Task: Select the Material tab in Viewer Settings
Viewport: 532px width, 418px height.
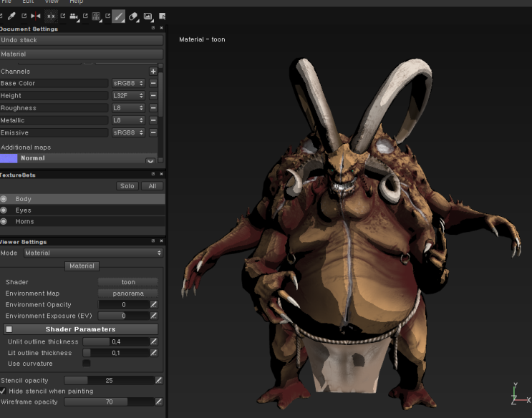Action: [82, 266]
